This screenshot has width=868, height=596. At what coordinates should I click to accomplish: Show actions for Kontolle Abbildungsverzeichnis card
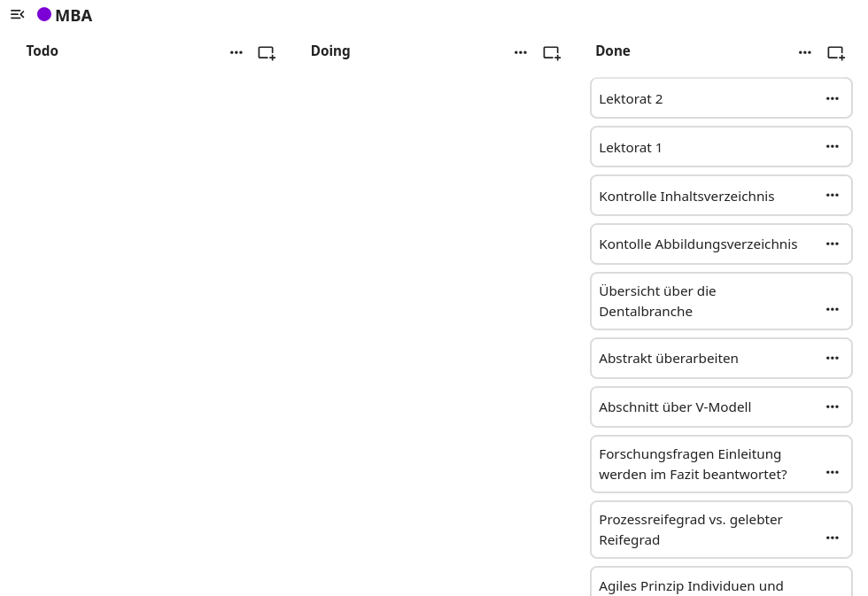tap(833, 244)
